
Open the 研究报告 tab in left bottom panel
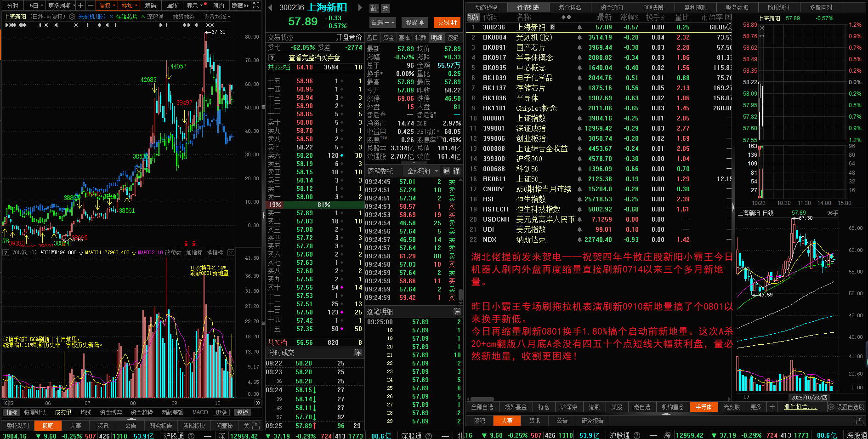[x=161, y=426]
